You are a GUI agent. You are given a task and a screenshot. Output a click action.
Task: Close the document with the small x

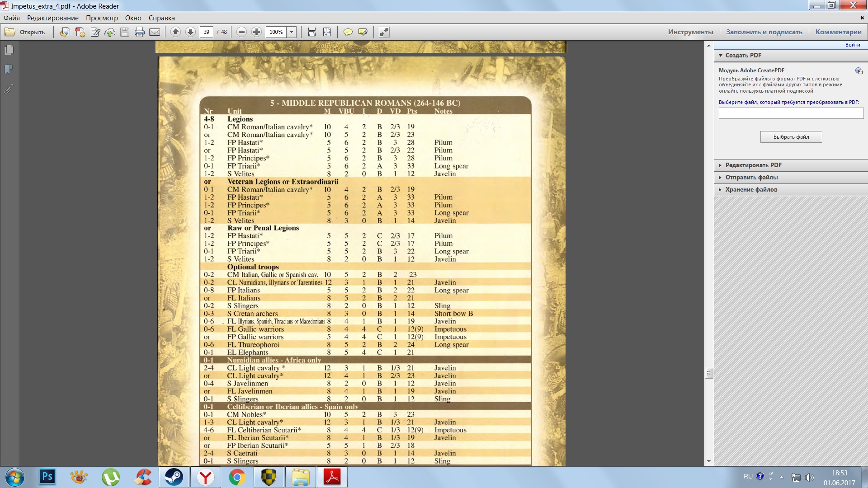(862, 18)
